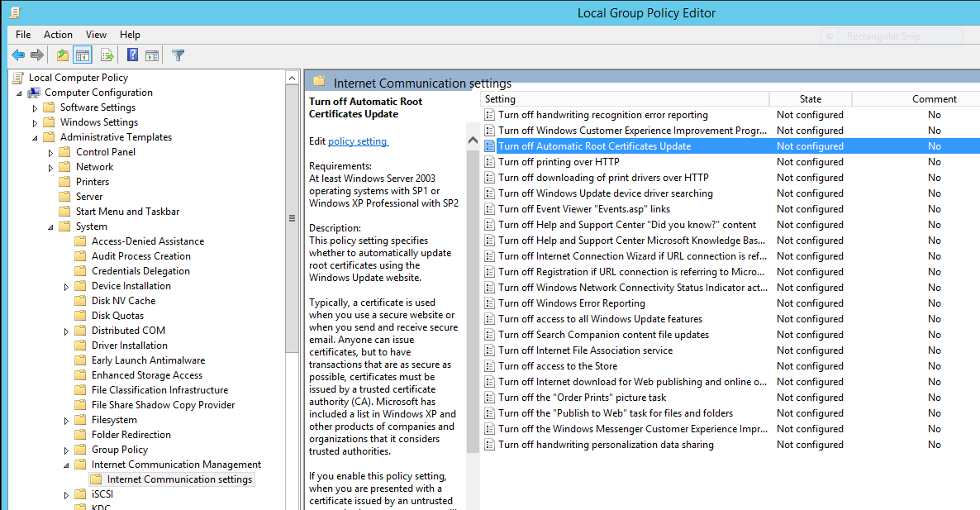
Task: Click the description pane scroll up arrow
Action: pos(473,141)
